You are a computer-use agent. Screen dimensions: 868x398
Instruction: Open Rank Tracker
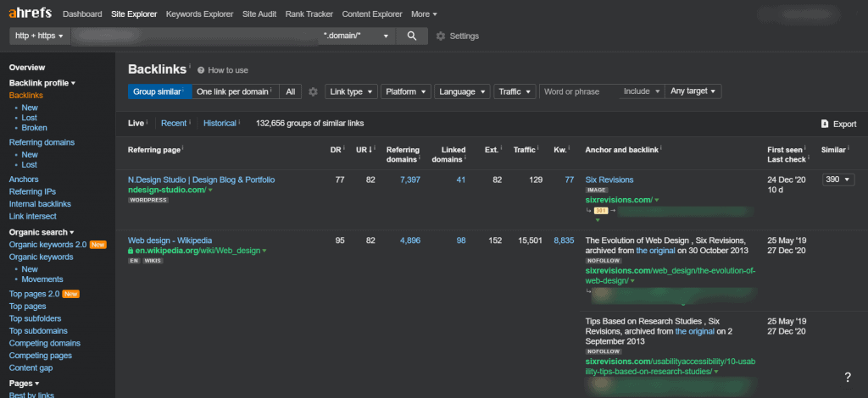coord(309,14)
